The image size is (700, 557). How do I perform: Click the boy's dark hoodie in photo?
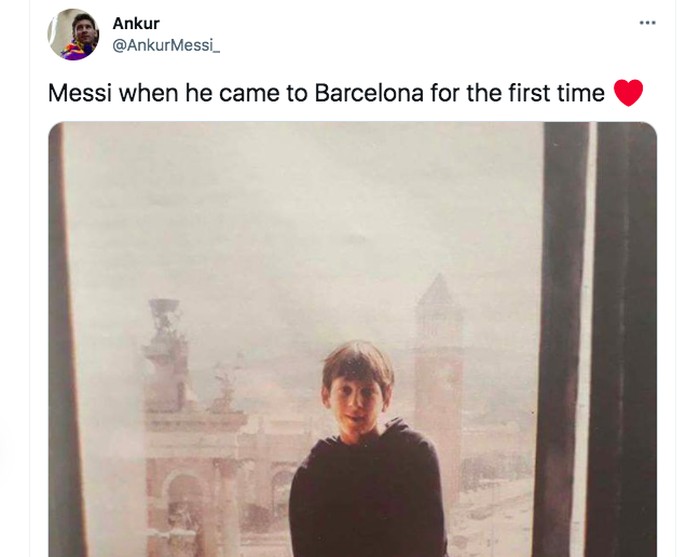click(365, 500)
